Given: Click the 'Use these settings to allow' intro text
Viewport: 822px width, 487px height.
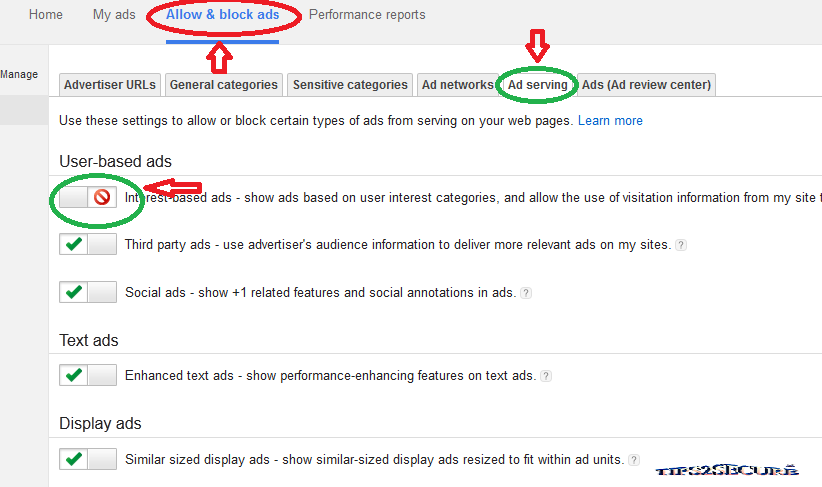Looking at the screenshot, I should pos(316,121).
